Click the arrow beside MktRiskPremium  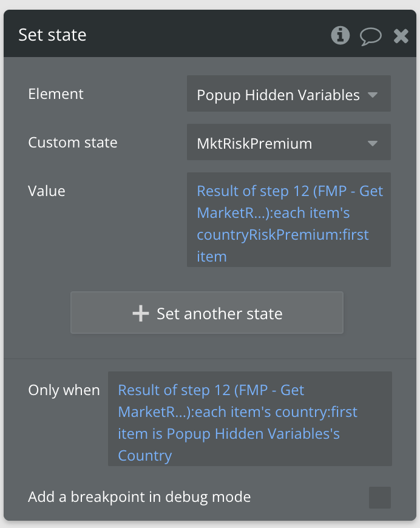pyautogui.click(x=373, y=143)
